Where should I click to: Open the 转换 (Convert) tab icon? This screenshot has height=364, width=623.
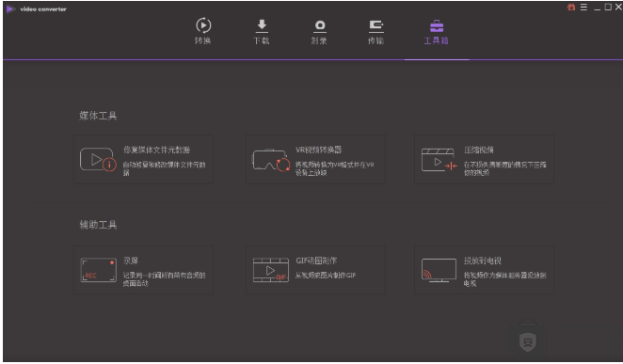coord(203,25)
